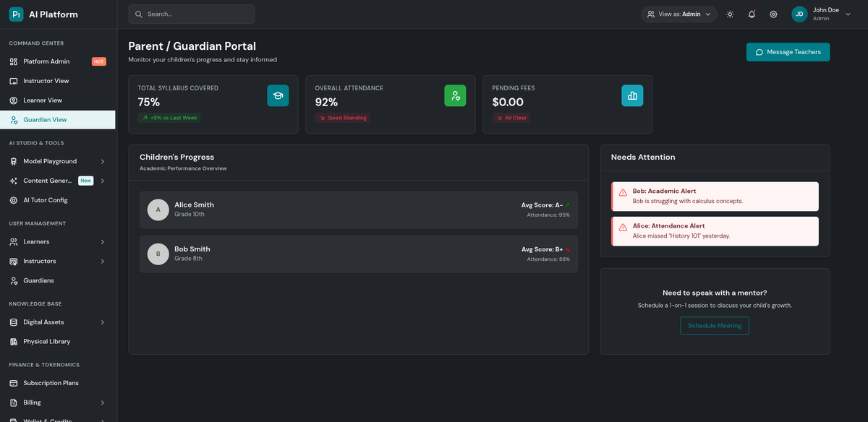This screenshot has width=868, height=422.
Task: Click the notifications bell icon
Action: pyautogui.click(x=752, y=14)
